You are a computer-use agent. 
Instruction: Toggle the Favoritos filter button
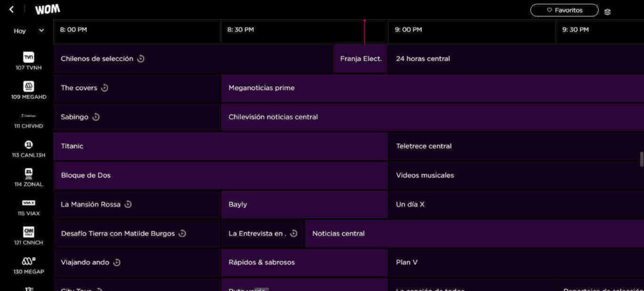[x=564, y=10]
